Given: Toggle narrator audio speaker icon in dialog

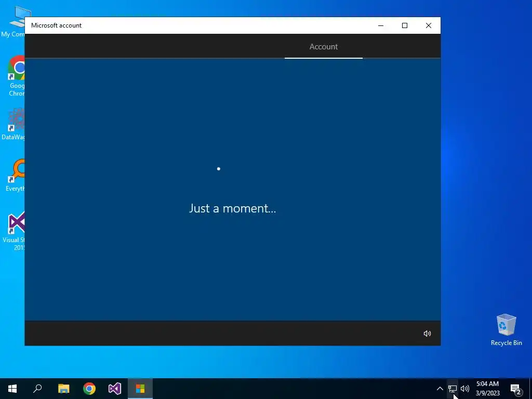Looking at the screenshot, I should (427, 334).
